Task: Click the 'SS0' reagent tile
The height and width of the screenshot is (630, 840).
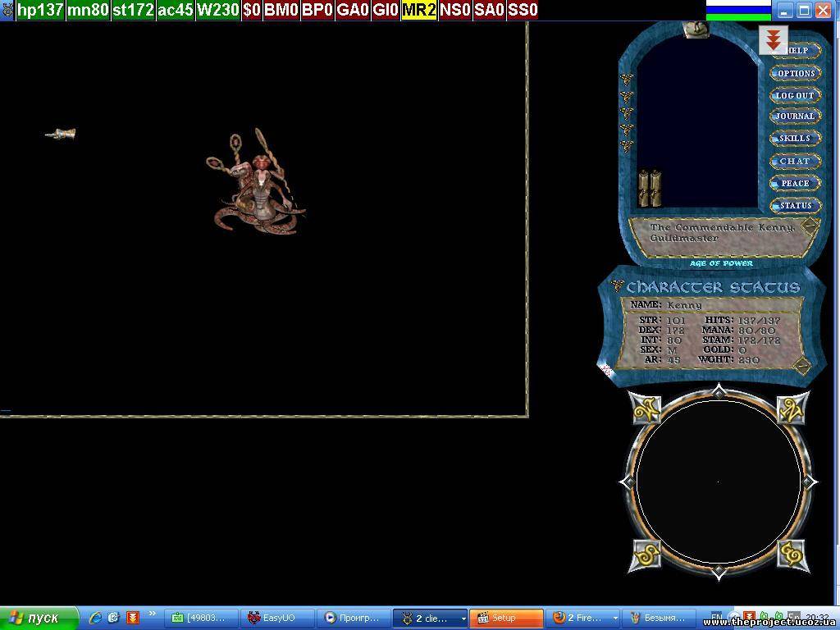Action: pyautogui.click(x=523, y=10)
